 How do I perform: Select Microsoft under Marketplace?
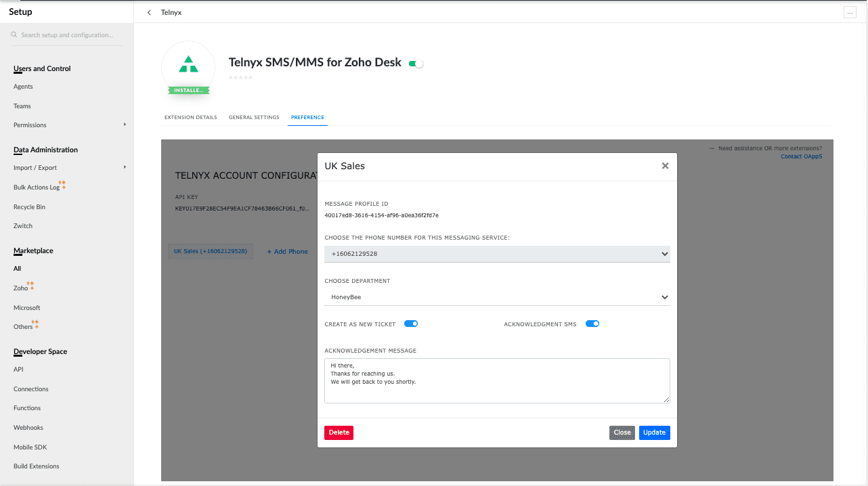click(27, 308)
